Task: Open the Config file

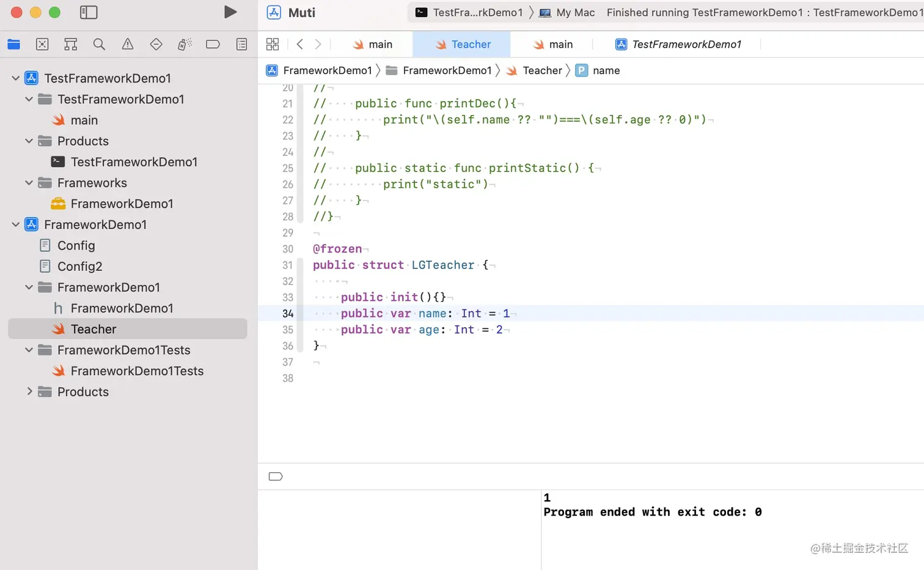Action: [x=76, y=245]
